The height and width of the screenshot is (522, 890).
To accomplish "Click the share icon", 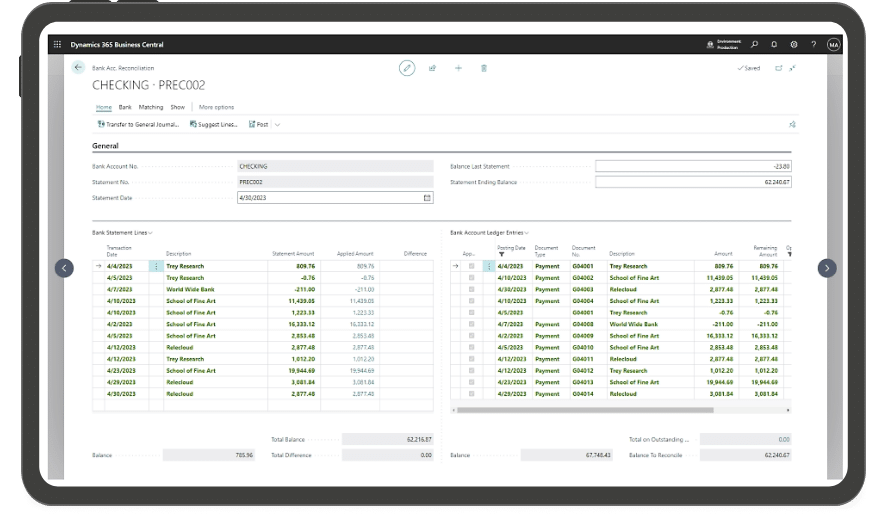I will (x=433, y=68).
